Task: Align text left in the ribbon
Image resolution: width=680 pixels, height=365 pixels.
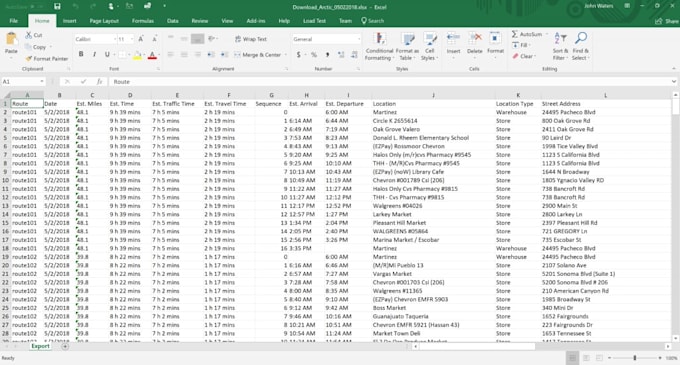Action: tap(170, 55)
